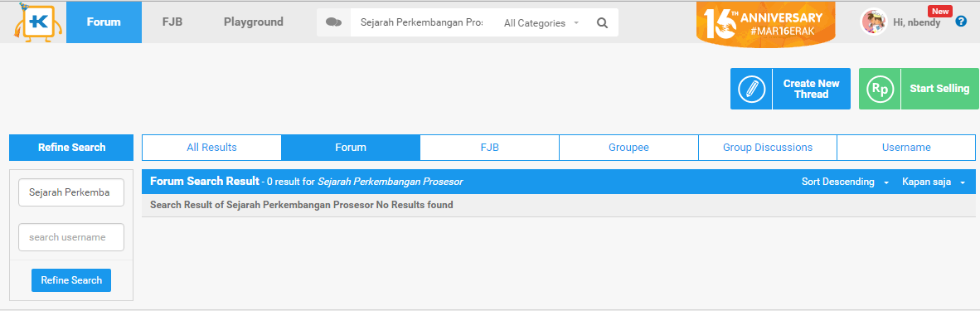Viewport: 980px width, 311px height.
Task: Click the chat bubbles icon in the search bar
Action: pos(334,22)
